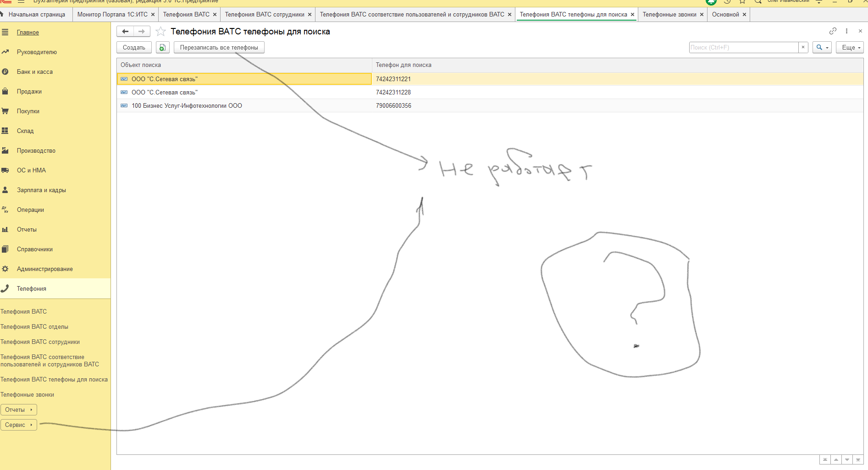Open the Начальная страница tab
Screen dimensions: 868x470
coord(37,15)
